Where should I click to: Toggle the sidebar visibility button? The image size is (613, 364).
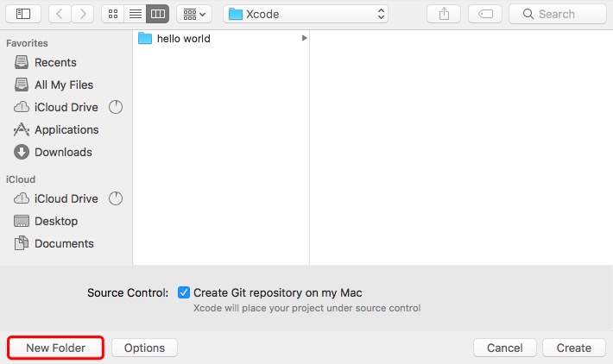pyautogui.click(x=23, y=14)
